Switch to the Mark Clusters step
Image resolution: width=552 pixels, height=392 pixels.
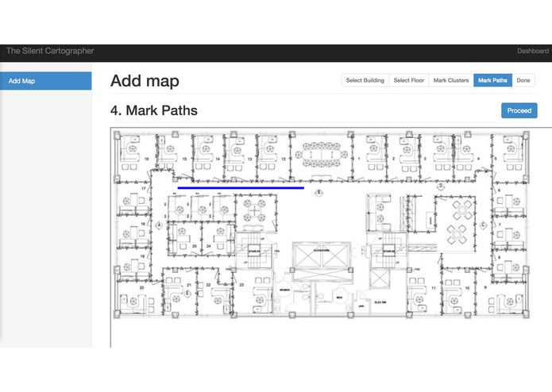tap(451, 80)
